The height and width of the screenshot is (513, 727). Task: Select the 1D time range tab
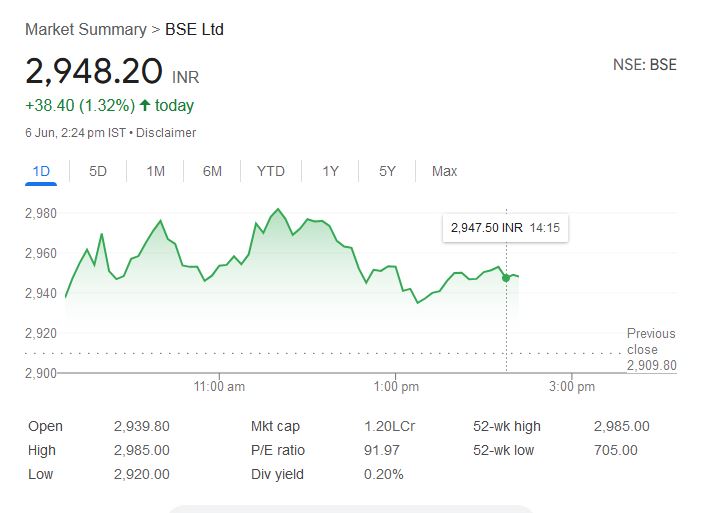coord(41,171)
